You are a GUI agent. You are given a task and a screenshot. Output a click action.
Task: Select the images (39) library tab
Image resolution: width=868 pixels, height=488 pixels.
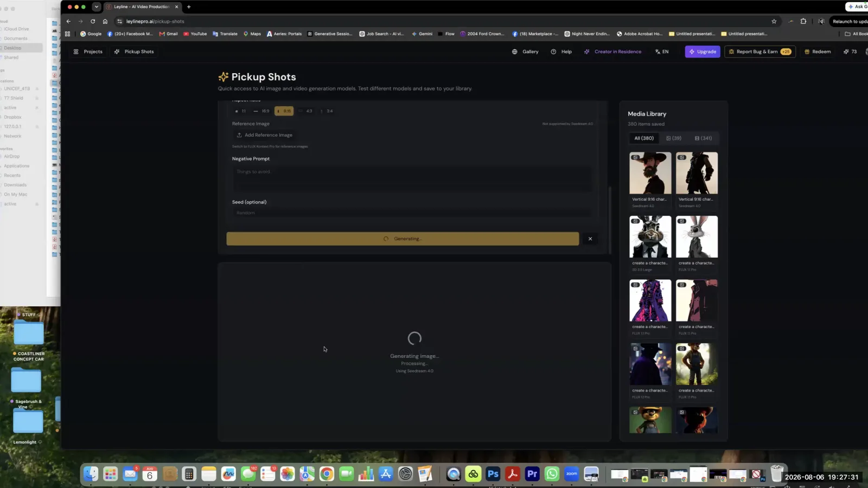coord(674,138)
